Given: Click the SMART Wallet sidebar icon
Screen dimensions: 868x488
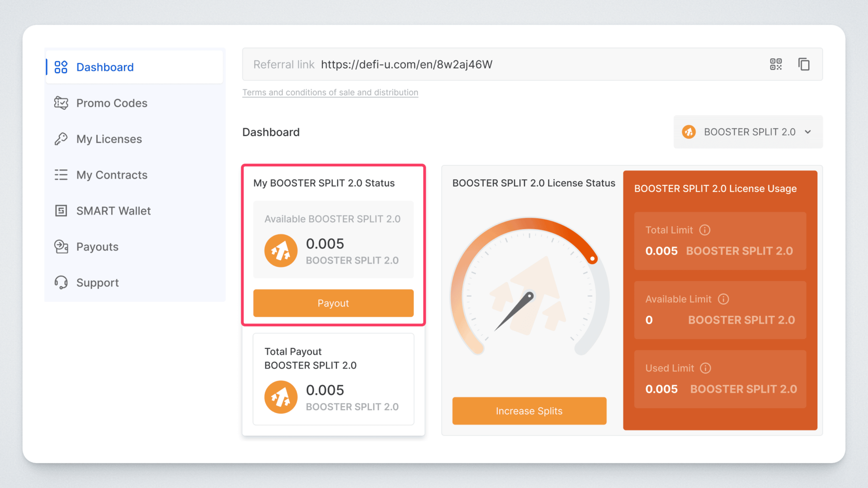Looking at the screenshot, I should click(x=61, y=211).
